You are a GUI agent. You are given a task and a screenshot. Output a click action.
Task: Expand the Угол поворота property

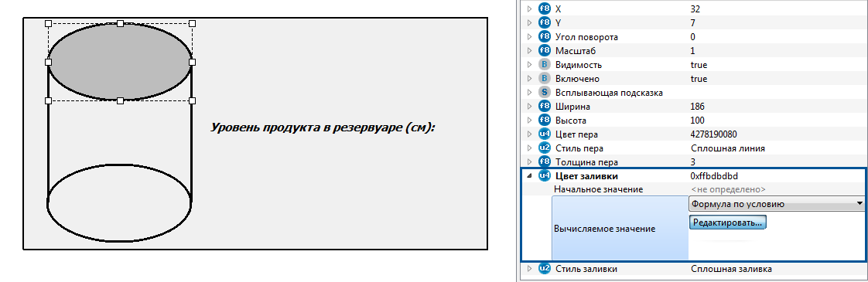pyautogui.click(x=529, y=37)
